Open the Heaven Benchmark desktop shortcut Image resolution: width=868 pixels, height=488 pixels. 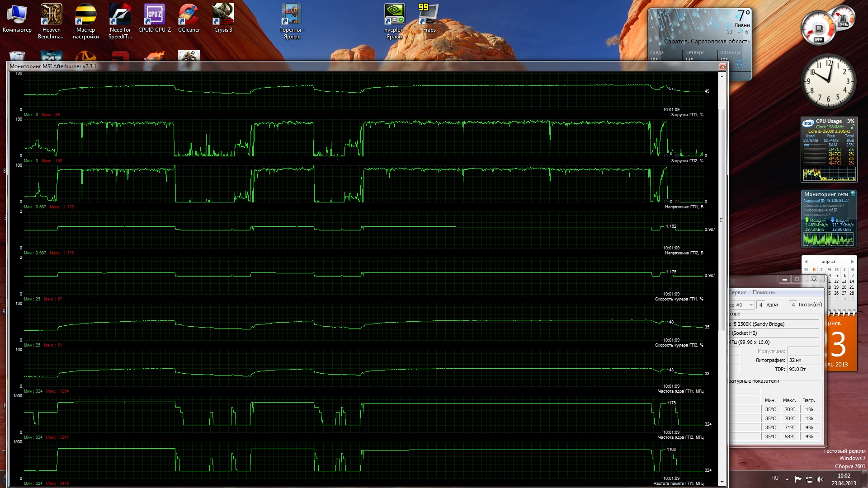[x=51, y=15]
